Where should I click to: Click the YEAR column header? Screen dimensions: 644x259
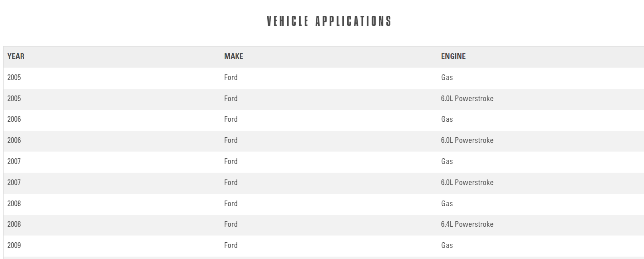tap(16, 56)
